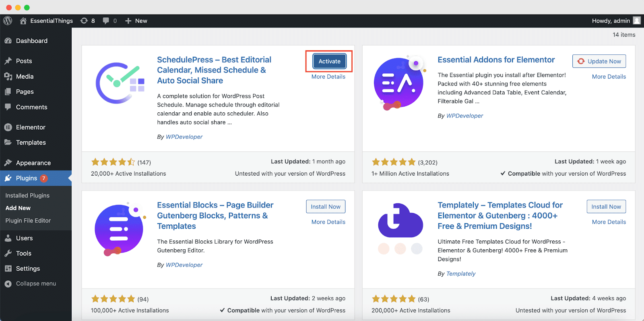
Task: Open Plugin File Editor submenu
Action: (x=28, y=220)
